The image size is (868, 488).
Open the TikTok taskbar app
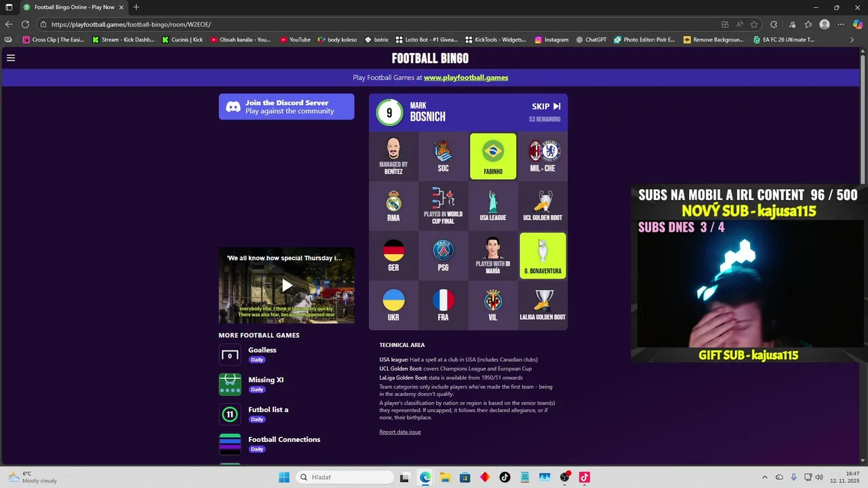tap(505, 477)
